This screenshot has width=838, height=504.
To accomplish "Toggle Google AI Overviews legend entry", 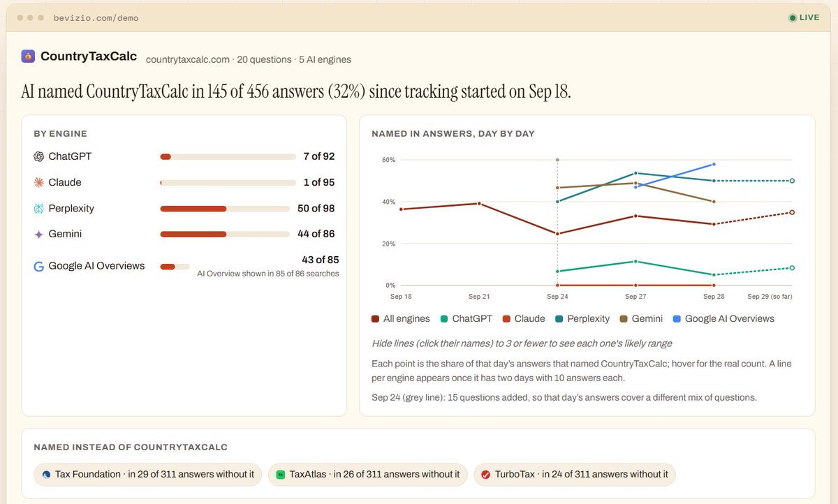I will tap(723, 318).
